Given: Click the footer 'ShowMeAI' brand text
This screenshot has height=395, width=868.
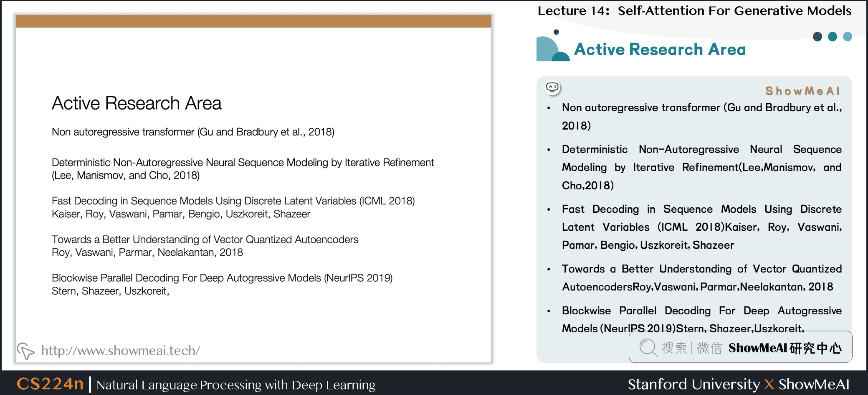Looking at the screenshot, I should (814, 384).
